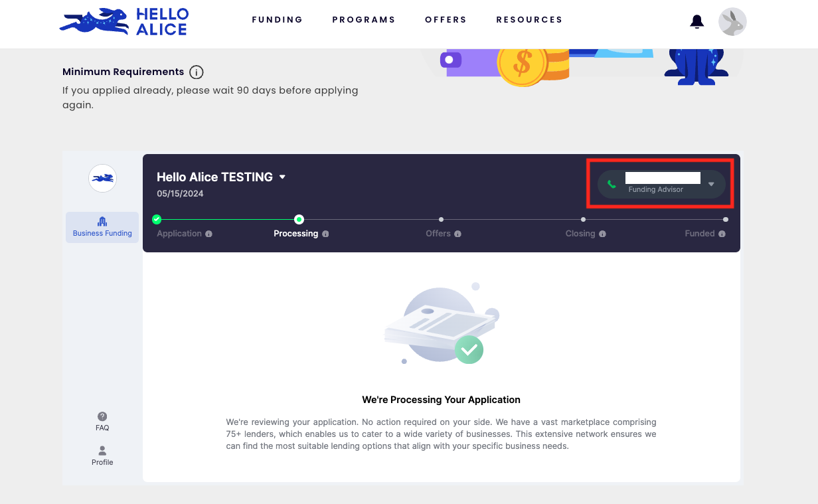The width and height of the screenshot is (818, 504).
Task: Click the Funded progress dot
Action: coord(726,219)
